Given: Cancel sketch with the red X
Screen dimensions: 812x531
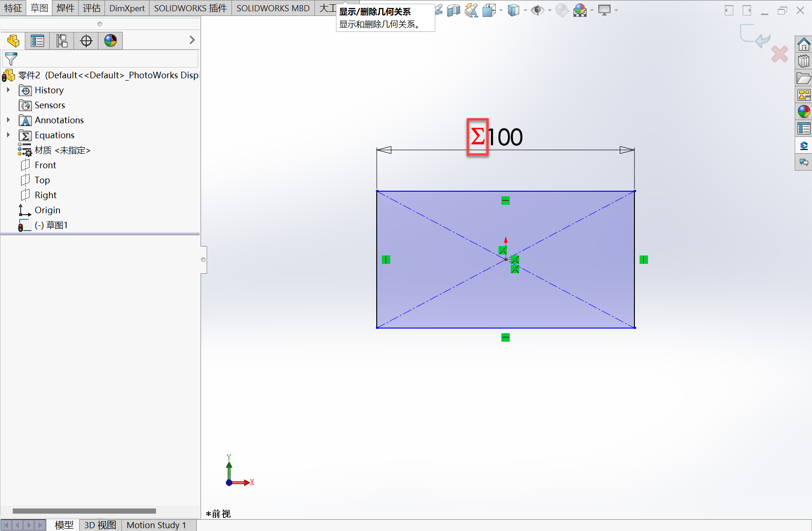Looking at the screenshot, I should (780, 54).
